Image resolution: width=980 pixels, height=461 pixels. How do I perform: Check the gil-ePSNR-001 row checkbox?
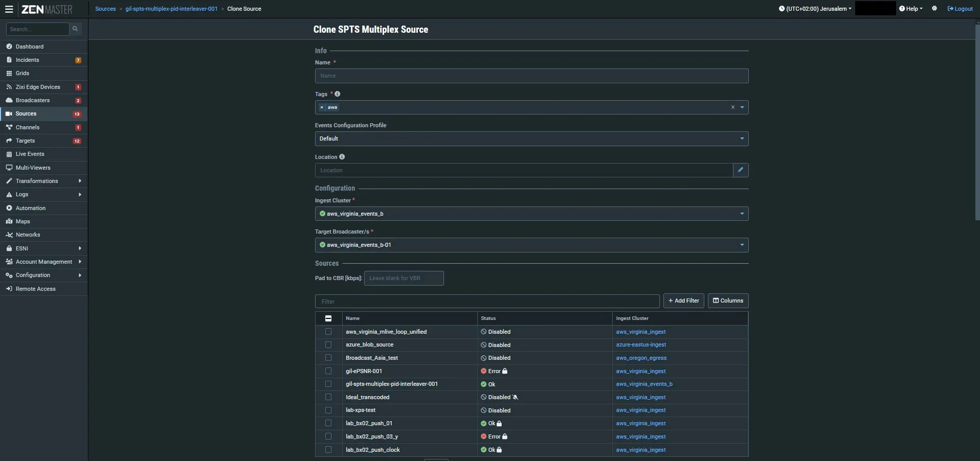click(328, 371)
